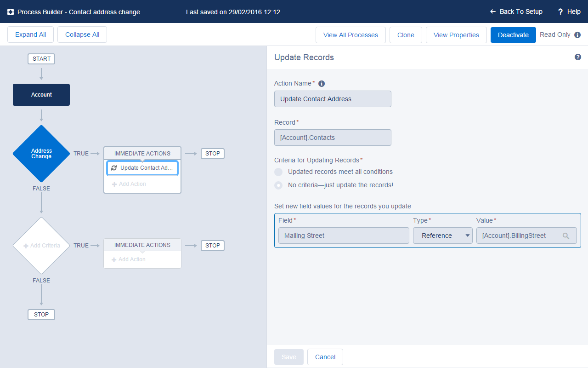Open Update Records panel help icon
Image resolution: width=588 pixels, height=368 pixels.
point(578,57)
